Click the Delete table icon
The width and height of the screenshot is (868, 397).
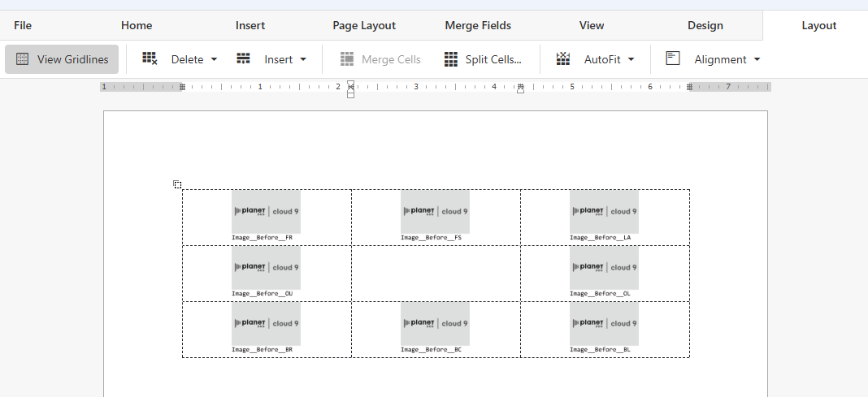click(x=150, y=58)
